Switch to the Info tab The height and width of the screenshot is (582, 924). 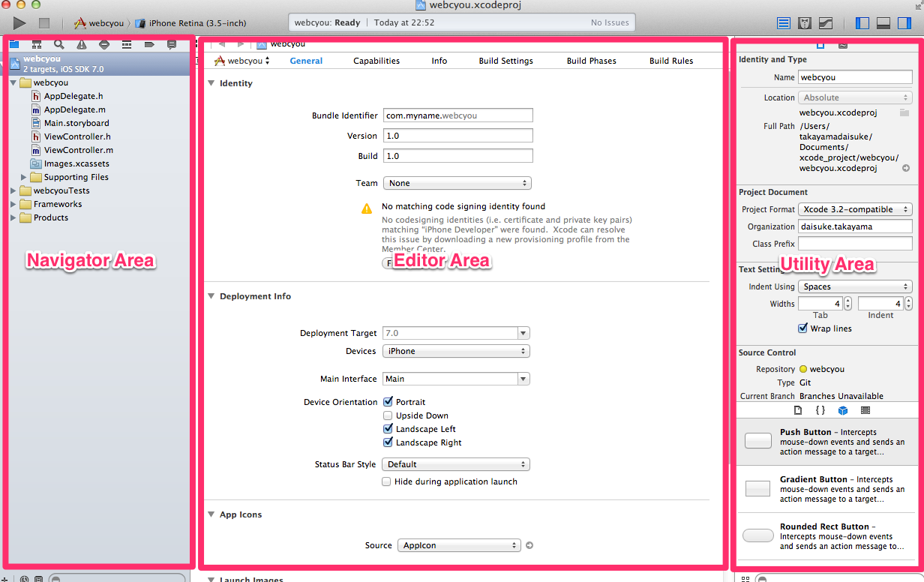pyautogui.click(x=439, y=61)
